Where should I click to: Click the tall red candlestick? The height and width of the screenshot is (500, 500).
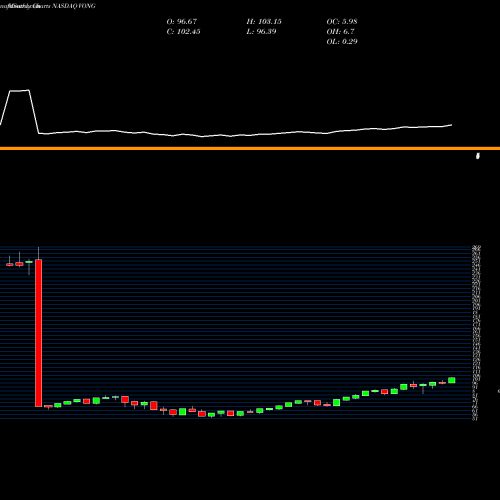tap(39, 333)
